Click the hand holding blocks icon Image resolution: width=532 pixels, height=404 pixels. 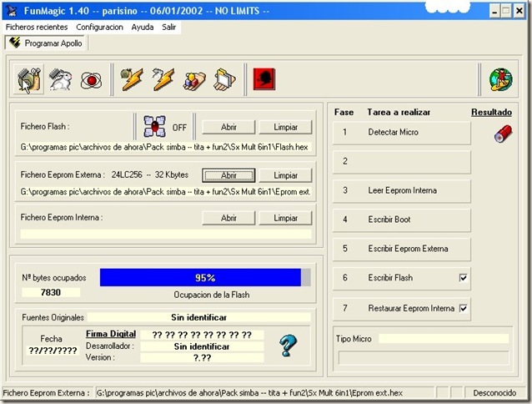(194, 81)
